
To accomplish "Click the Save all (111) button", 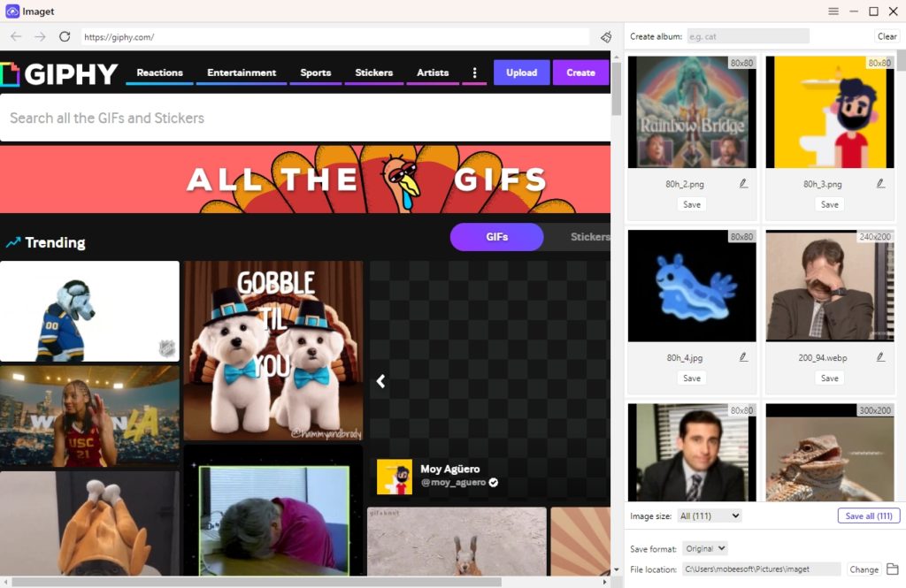I will pos(868,515).
